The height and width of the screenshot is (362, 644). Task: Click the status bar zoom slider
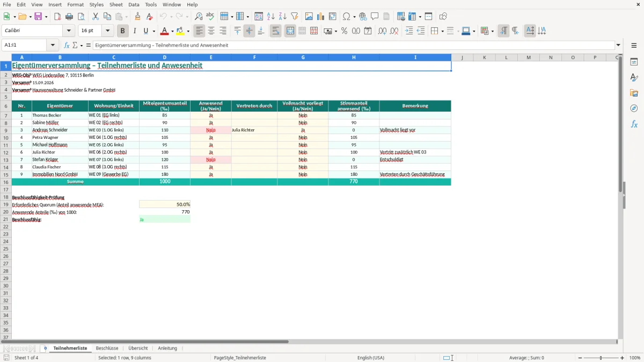[601, 358]
